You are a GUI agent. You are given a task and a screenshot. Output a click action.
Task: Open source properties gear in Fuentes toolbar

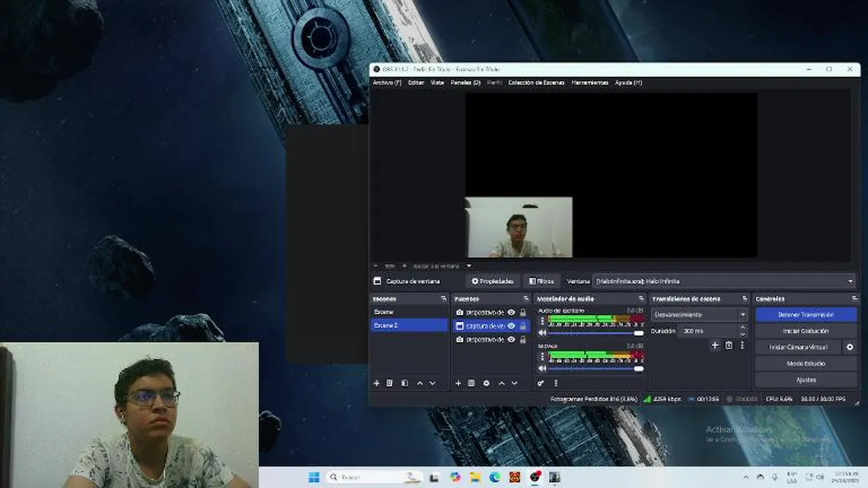click(x=486, y=383)
